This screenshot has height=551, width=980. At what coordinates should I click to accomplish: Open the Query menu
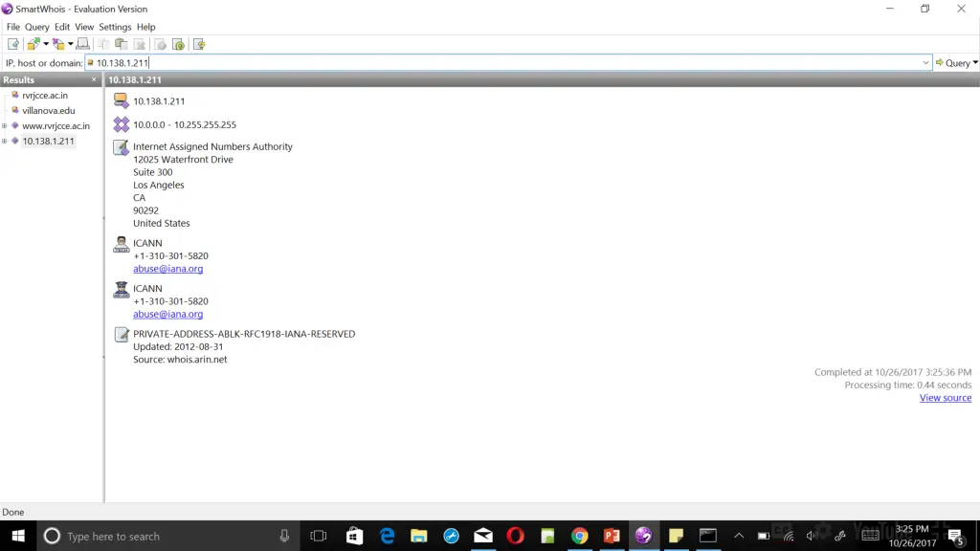point(37,27)
